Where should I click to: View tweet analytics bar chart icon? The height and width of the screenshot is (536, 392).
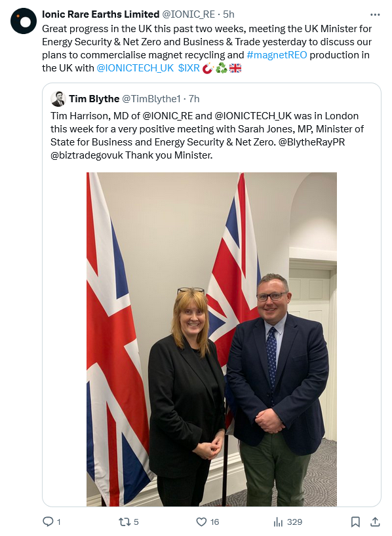click(278, 522)
